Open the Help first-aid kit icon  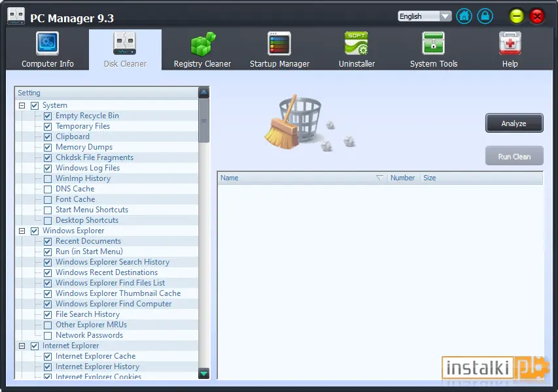tap(510, 43)
